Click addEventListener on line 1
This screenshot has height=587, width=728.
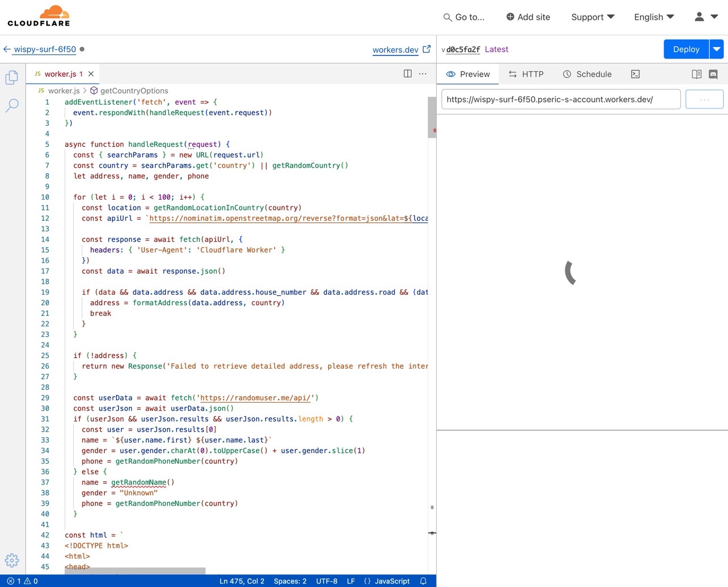[98, 102]
